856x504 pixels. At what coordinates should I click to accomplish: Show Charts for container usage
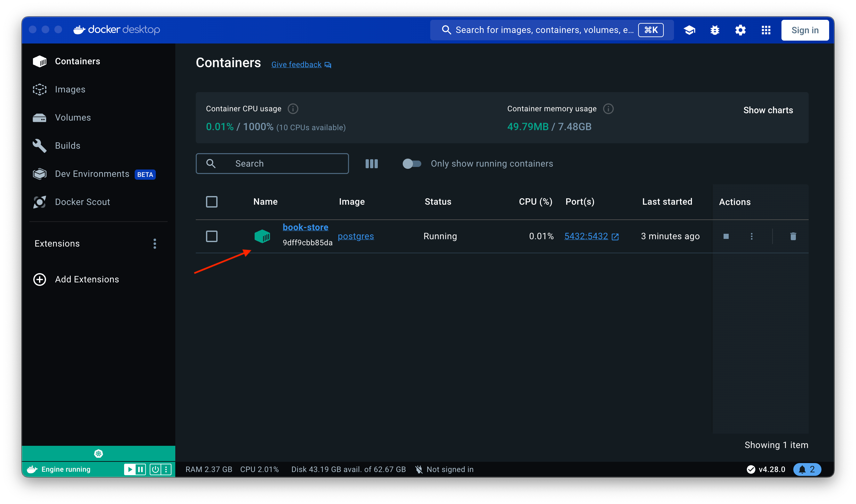click(768, 110)
